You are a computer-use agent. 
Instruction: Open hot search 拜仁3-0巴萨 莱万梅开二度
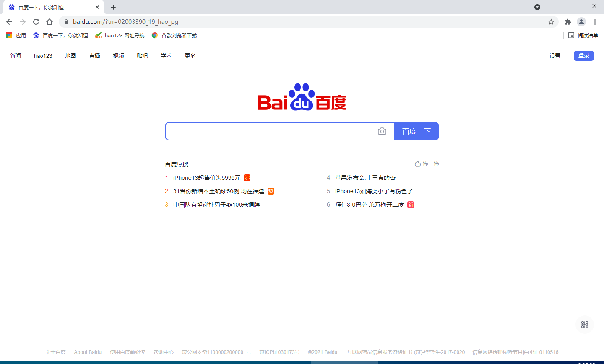pos(370,205)
